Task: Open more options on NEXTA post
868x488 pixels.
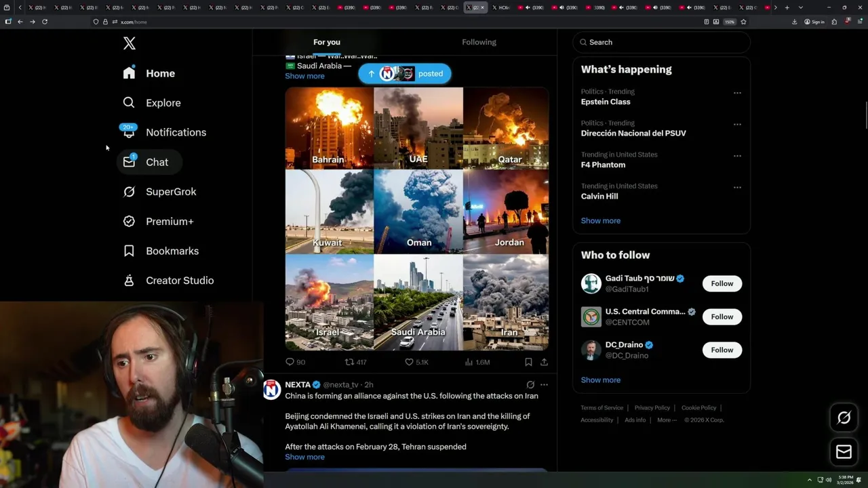Action: click(544, 384)
